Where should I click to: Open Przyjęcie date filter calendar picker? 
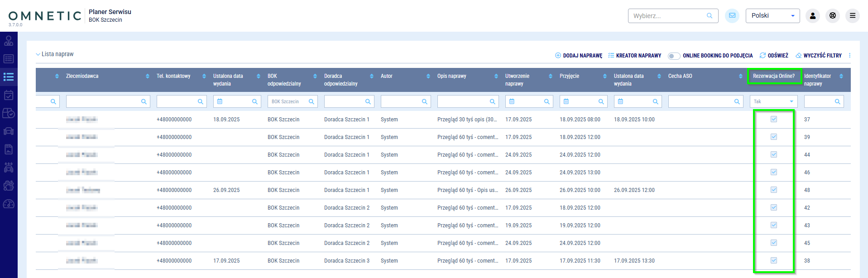point(566,101)
